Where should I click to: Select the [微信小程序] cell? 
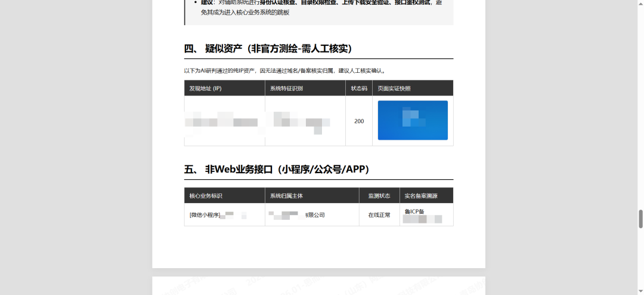click(225, 215)
